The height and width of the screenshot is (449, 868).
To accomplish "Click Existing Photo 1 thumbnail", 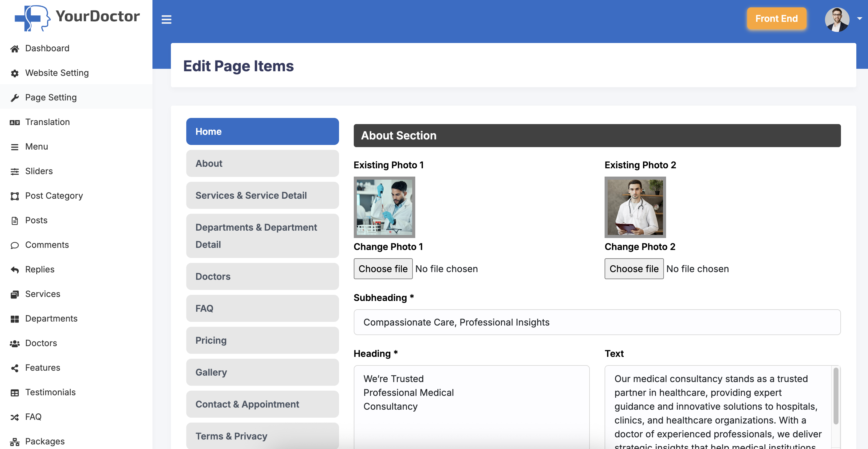I will (x=385, y=207).
